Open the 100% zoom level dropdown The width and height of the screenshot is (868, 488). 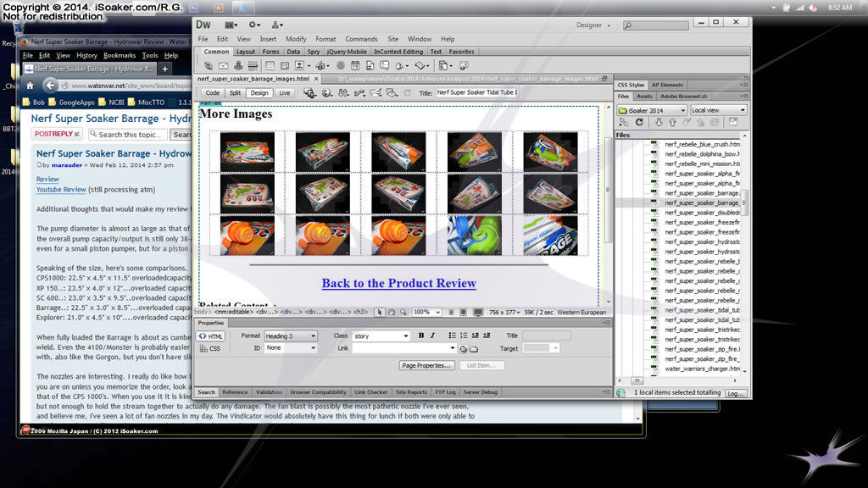pyautogui.click(x=427, y=312)
